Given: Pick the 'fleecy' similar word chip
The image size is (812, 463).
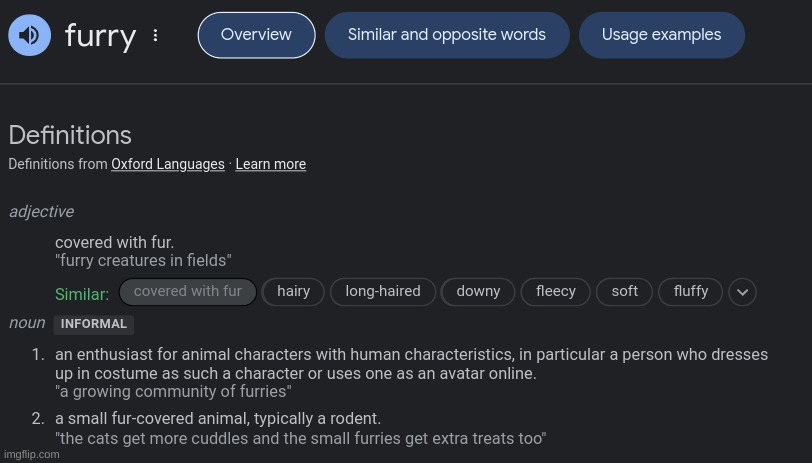Looking at the screenshot, I should [x=556, y=292].
